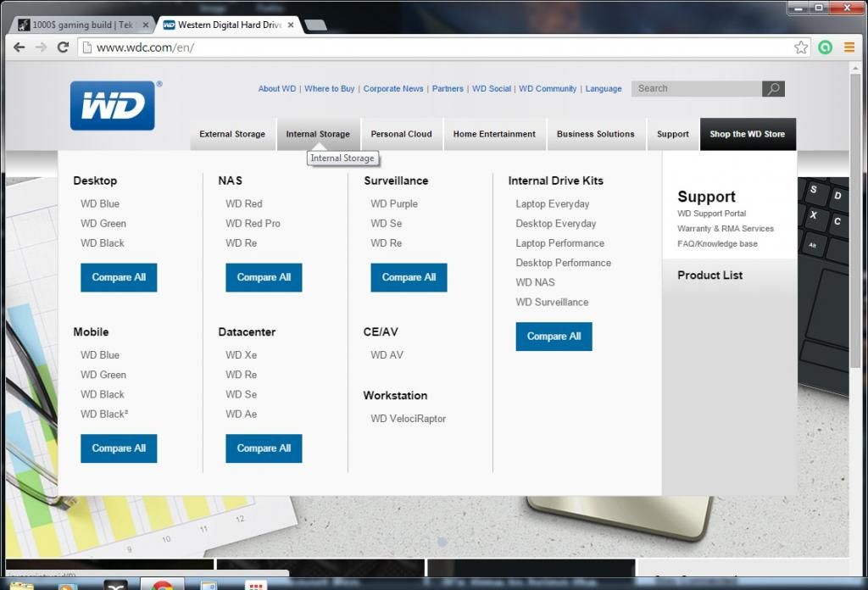
Task: Open Chrome from the Windows taskbar
Action: click(162, 584)
